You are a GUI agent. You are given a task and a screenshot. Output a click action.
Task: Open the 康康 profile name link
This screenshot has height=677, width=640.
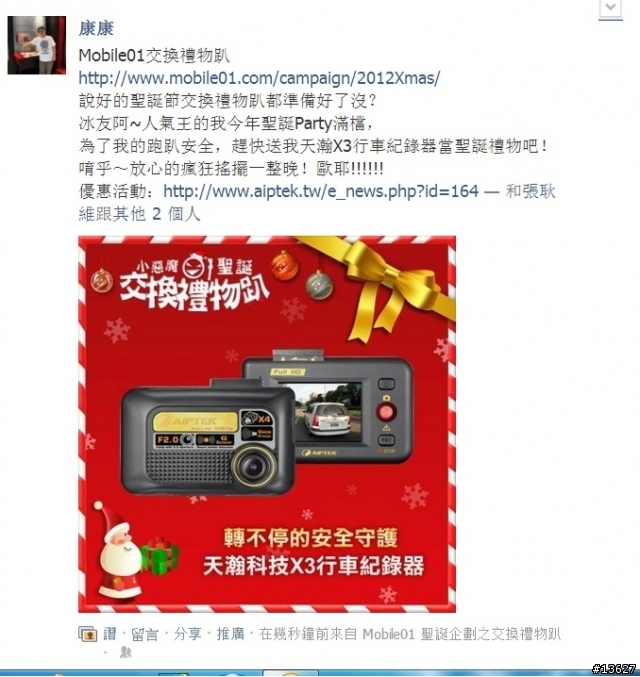pos(96,29)
